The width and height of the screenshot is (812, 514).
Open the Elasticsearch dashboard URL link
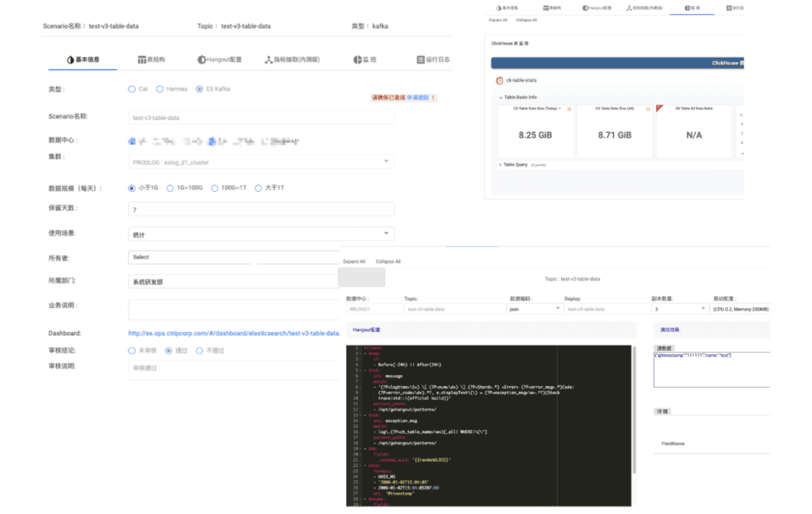[233, 333]
